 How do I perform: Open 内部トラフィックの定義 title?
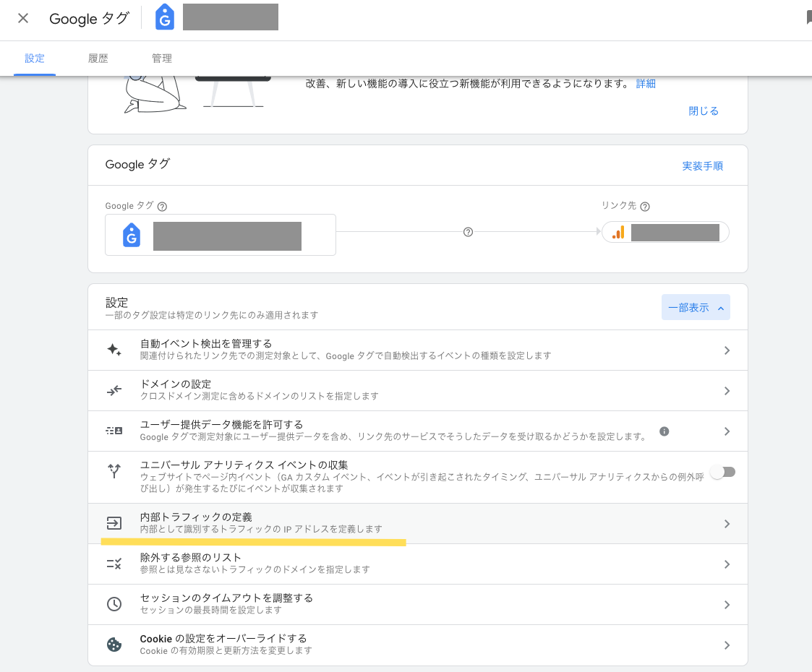click(196, 517)
